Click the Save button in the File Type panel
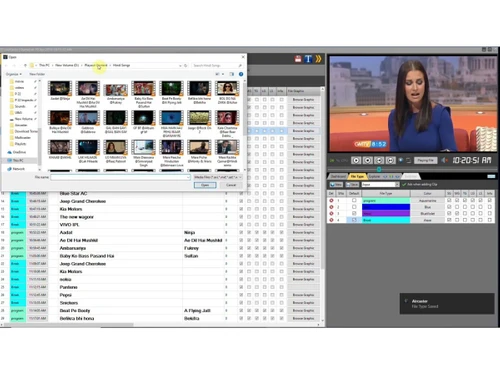The image size is (500, 375). (x=352, y=184)
